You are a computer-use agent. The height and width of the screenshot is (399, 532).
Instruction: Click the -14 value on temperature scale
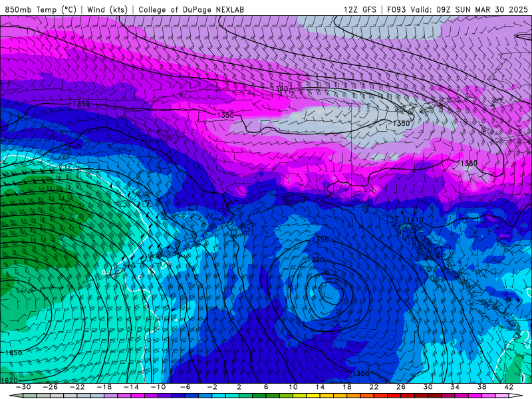[131, 387]
